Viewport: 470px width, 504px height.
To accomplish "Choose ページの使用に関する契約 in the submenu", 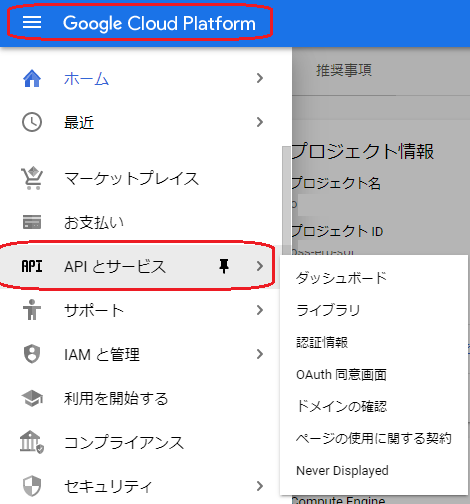I will 374,438.
